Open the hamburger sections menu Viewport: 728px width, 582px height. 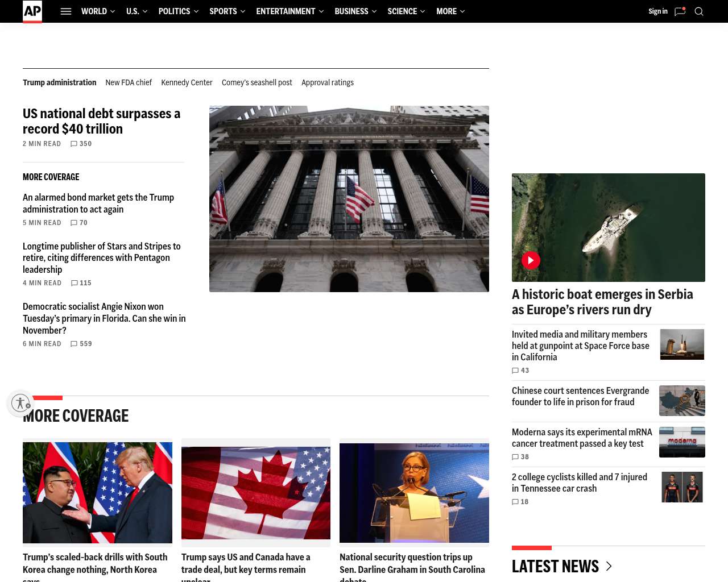tap(66, 11)
